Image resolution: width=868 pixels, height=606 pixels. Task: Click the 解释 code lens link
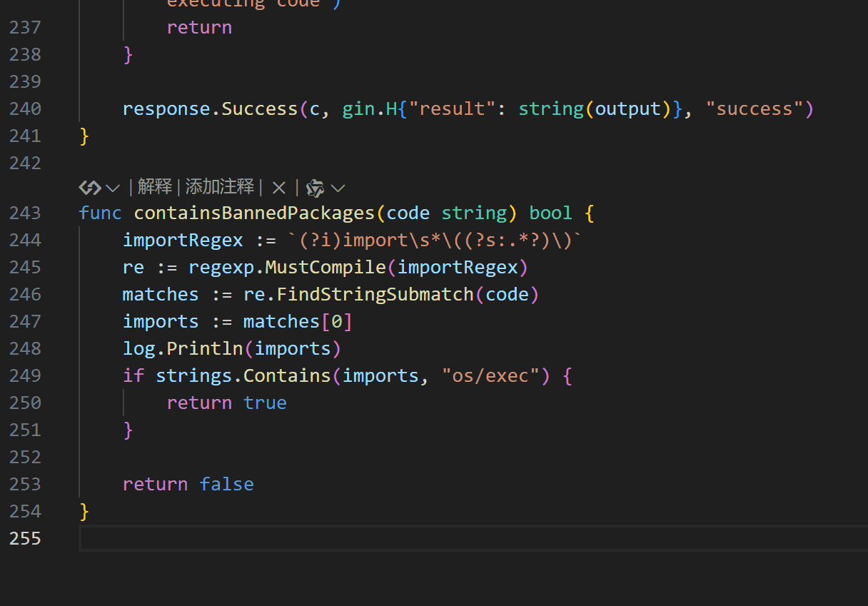click(155, 187)
